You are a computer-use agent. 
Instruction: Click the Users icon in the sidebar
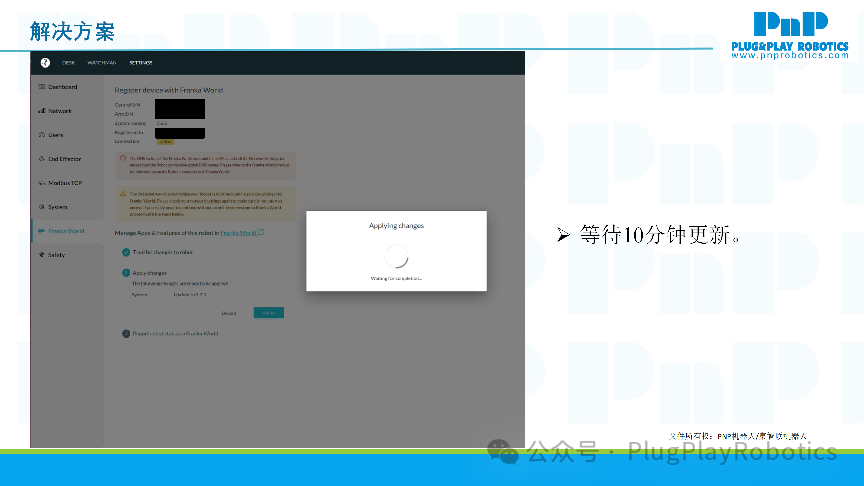tap(41, 135)
